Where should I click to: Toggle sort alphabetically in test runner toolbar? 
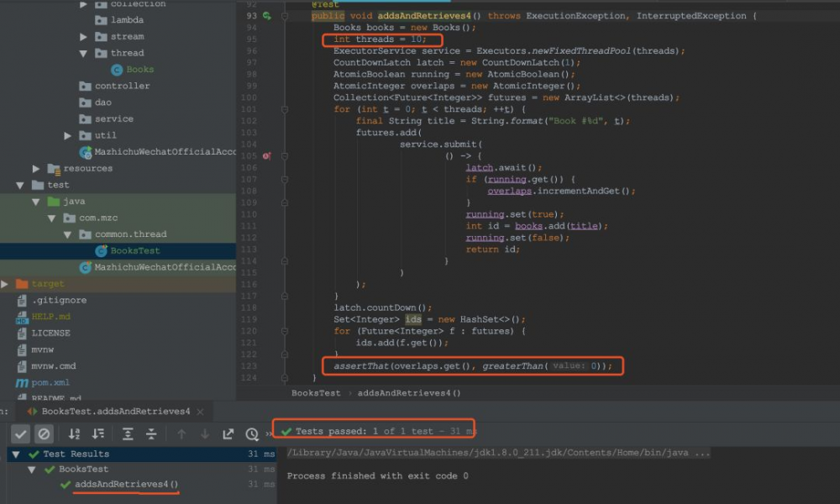tap(74, 433)
